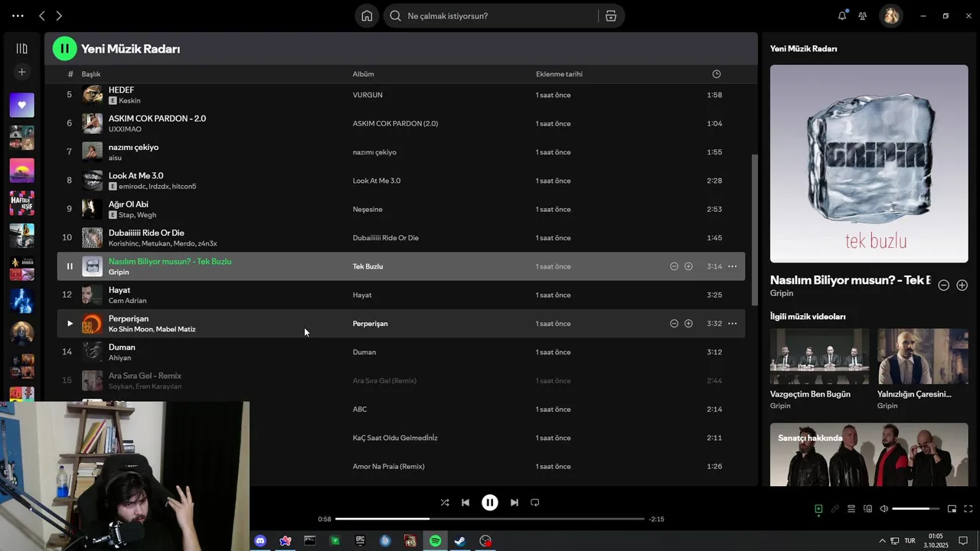
Task: Pause the Nasılım Biliyor musun row
Action: 70,266
